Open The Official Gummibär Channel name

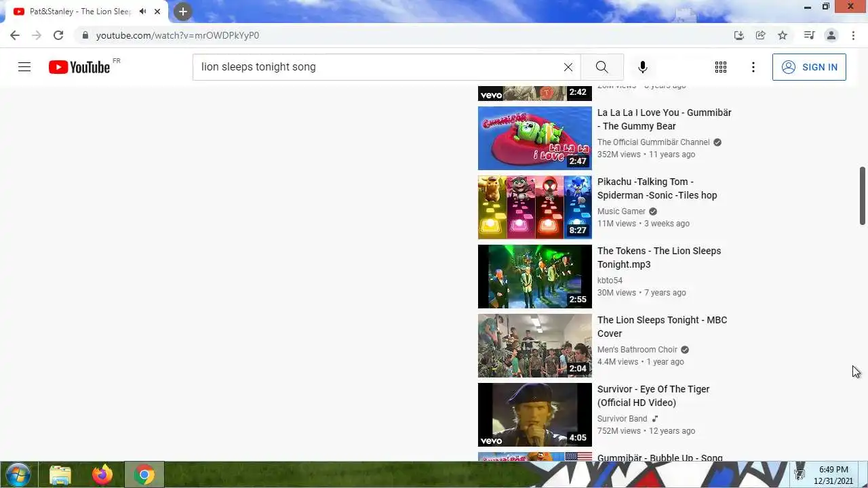tap(653, 142)
